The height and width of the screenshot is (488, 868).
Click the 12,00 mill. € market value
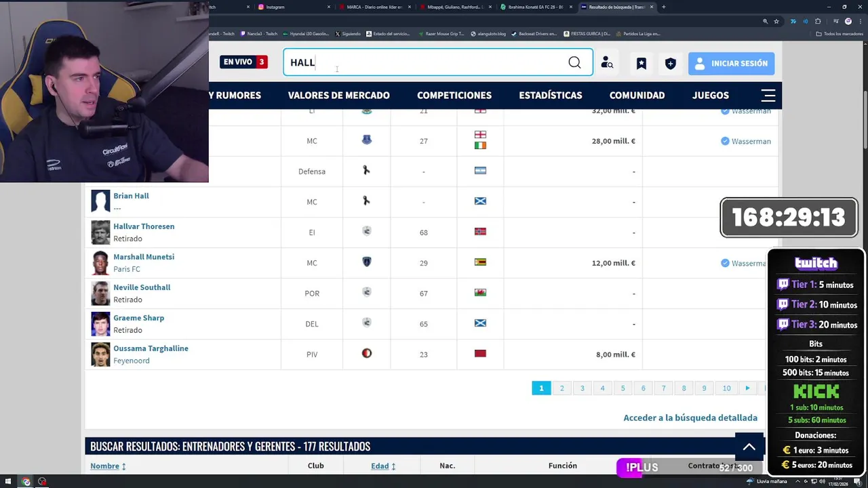tap(614, 263)
